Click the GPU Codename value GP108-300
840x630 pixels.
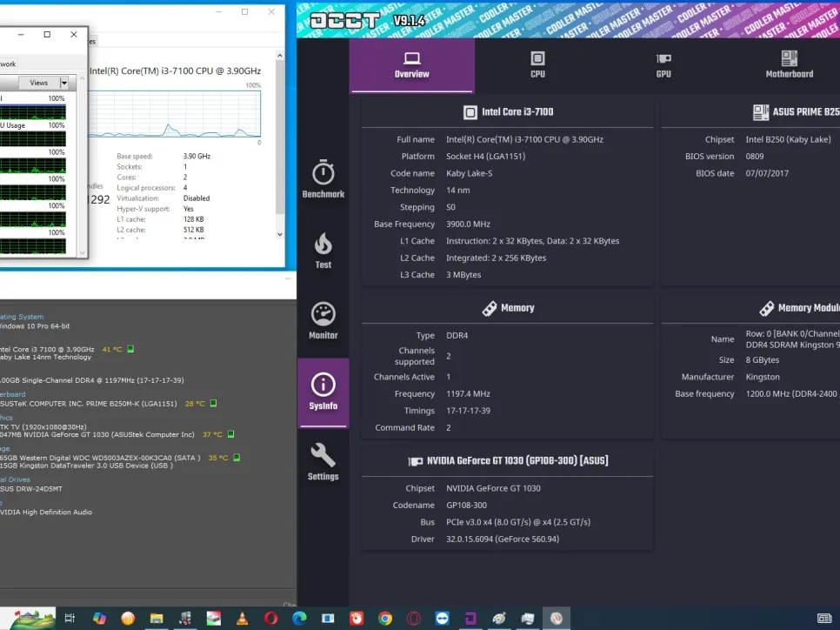tap(467, 505)
